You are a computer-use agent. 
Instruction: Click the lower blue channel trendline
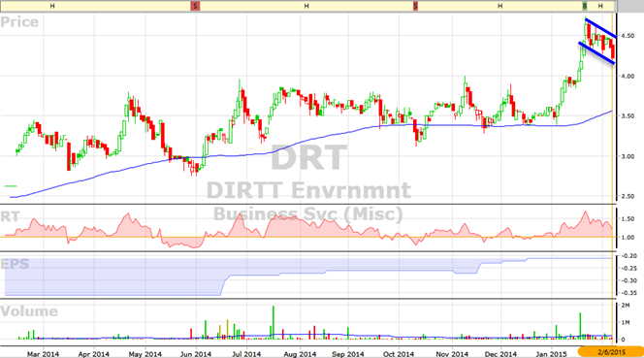point(596,53)
